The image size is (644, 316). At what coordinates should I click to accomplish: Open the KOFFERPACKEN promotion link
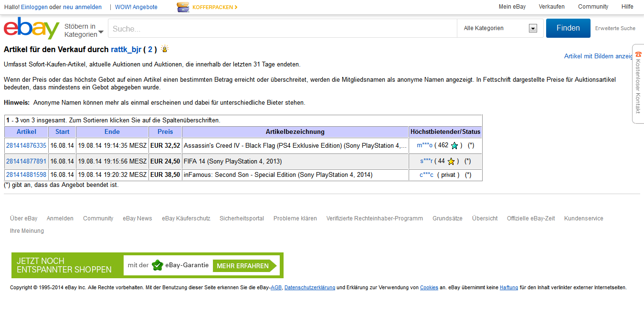coord(215,7)
